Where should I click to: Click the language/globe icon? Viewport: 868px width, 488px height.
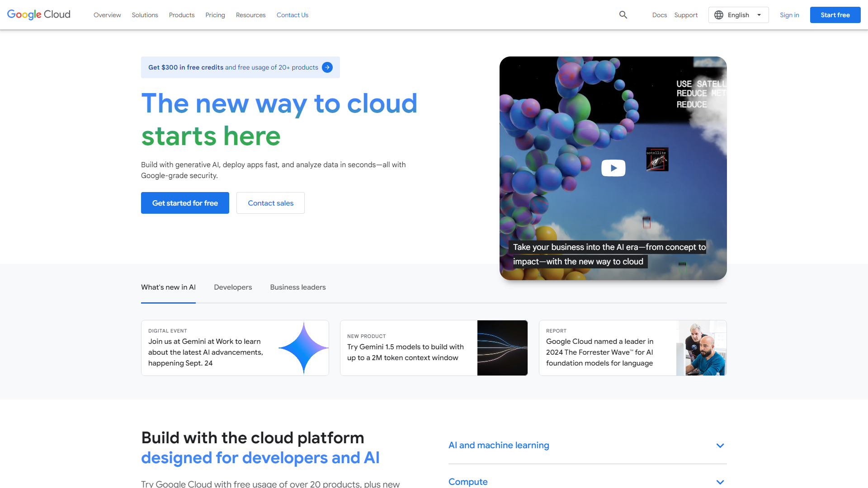[x=719, y=14]
